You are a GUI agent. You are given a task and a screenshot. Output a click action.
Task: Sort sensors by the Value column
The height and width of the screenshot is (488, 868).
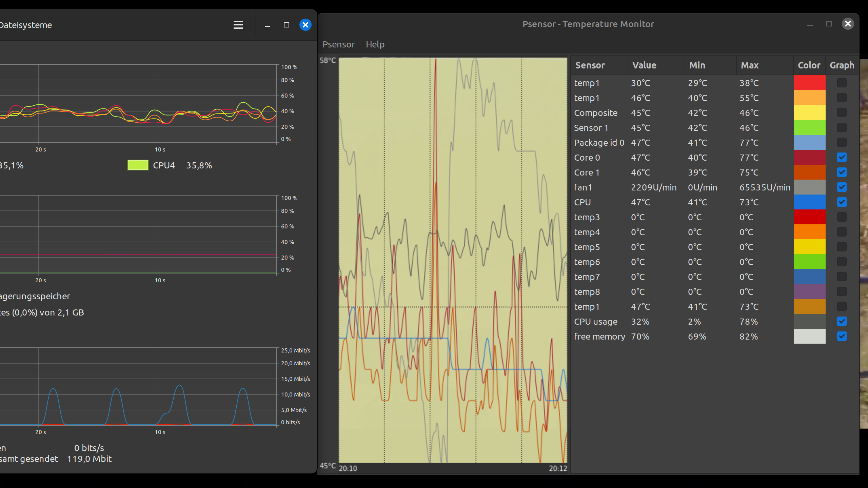coord(644,65)
